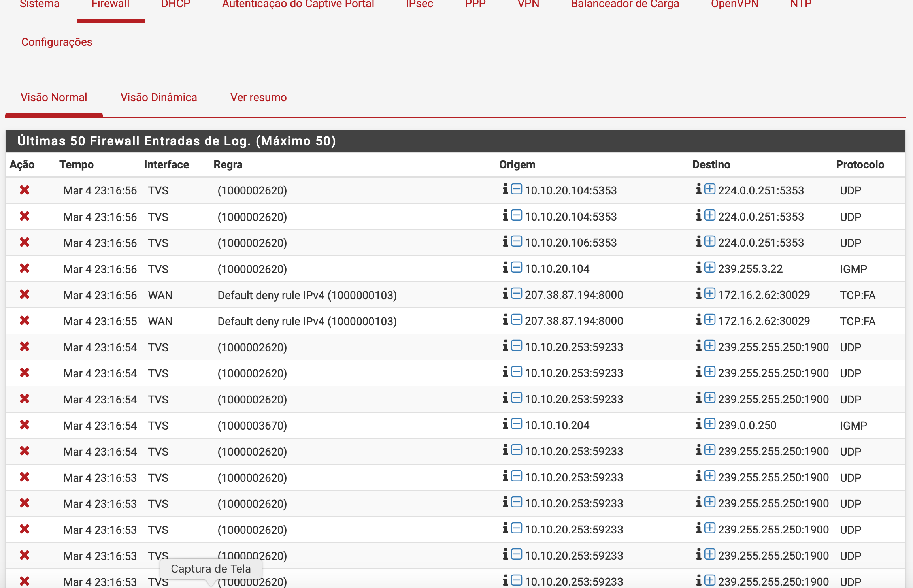Open the Ver resumo tab
The width and height of the screenshot is (913, 588).
258,97
